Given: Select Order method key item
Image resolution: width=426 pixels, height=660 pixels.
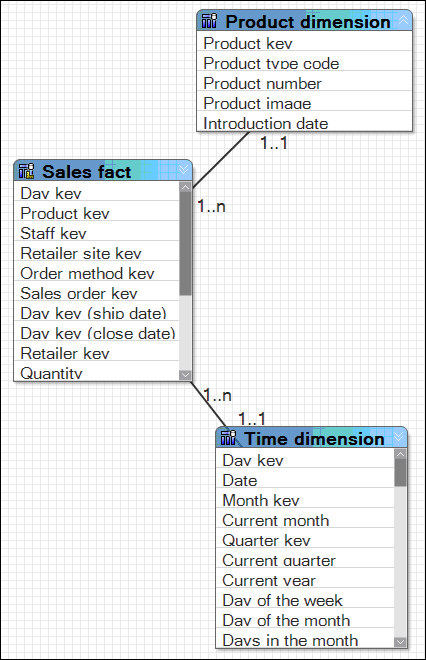Looking at the screenshot, I should pyautogui.click(x=97, y=274).
